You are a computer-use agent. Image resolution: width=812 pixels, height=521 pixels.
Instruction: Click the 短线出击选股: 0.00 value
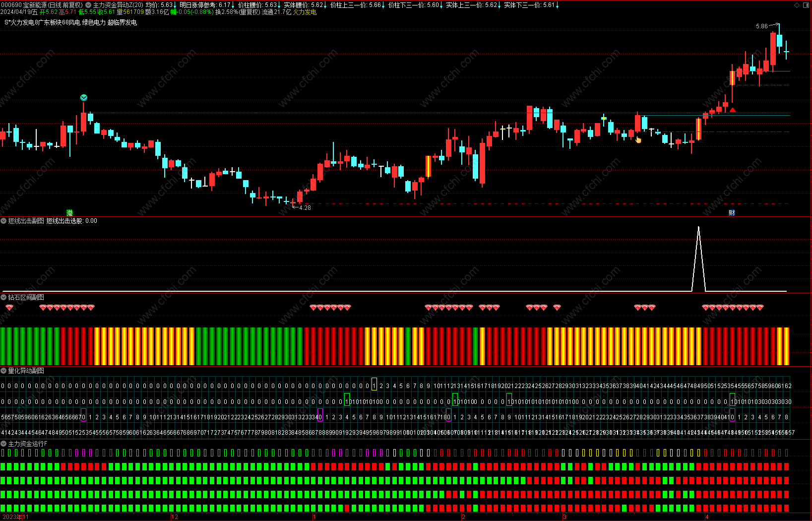click(x=72, y=221)
